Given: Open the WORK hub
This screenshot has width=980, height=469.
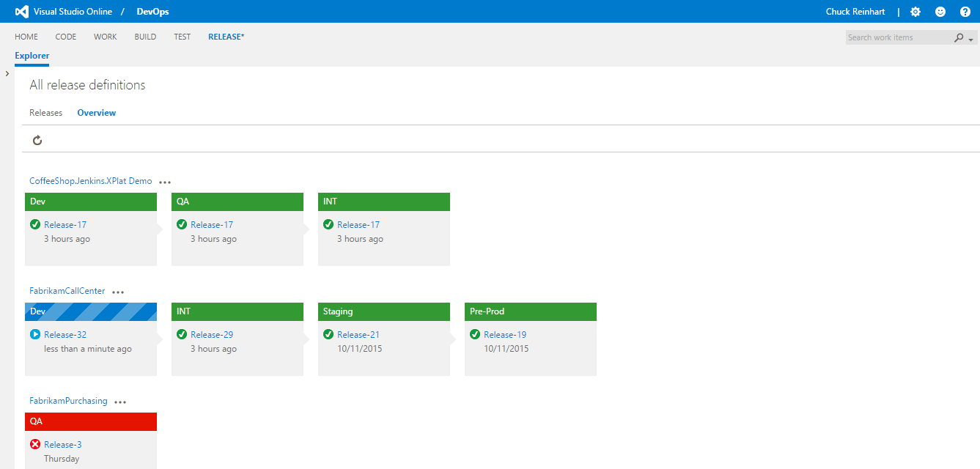Looking at the screenshot, I should coord(106,37).
